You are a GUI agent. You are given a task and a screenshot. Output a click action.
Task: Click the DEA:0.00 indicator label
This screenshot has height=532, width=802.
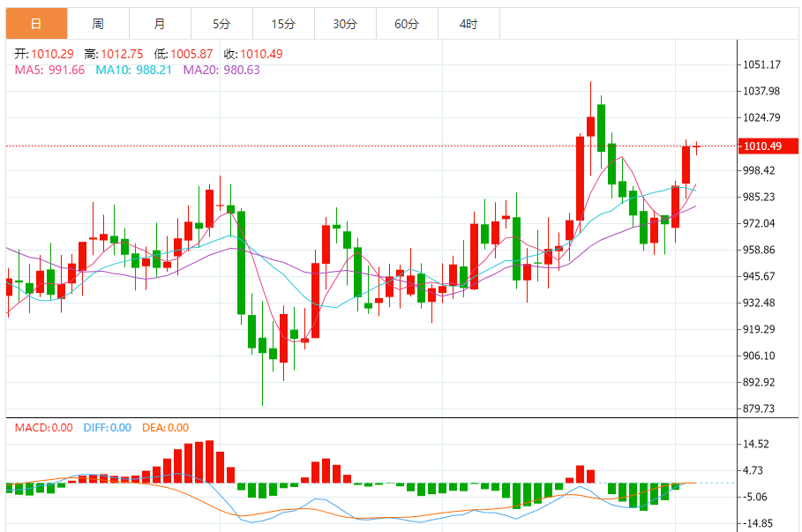coord(165,428)
